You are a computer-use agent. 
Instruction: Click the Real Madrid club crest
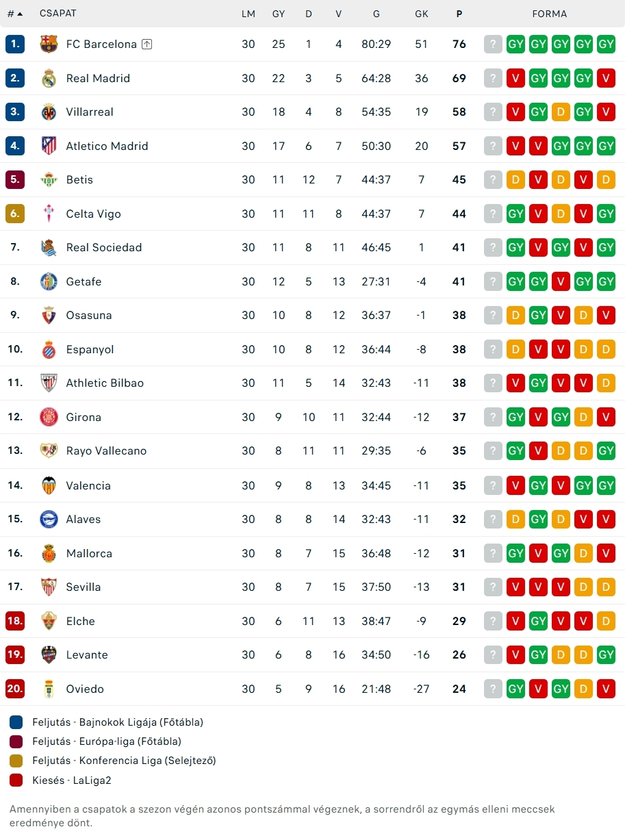[49, 78]
